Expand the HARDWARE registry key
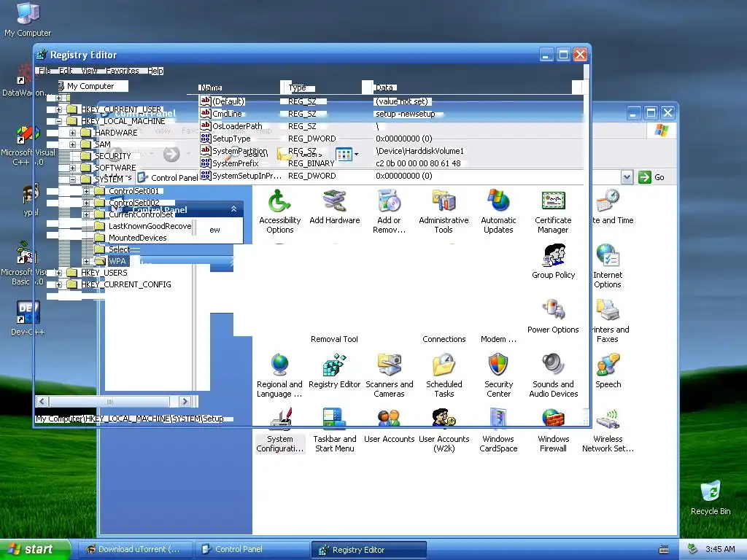 72,133
